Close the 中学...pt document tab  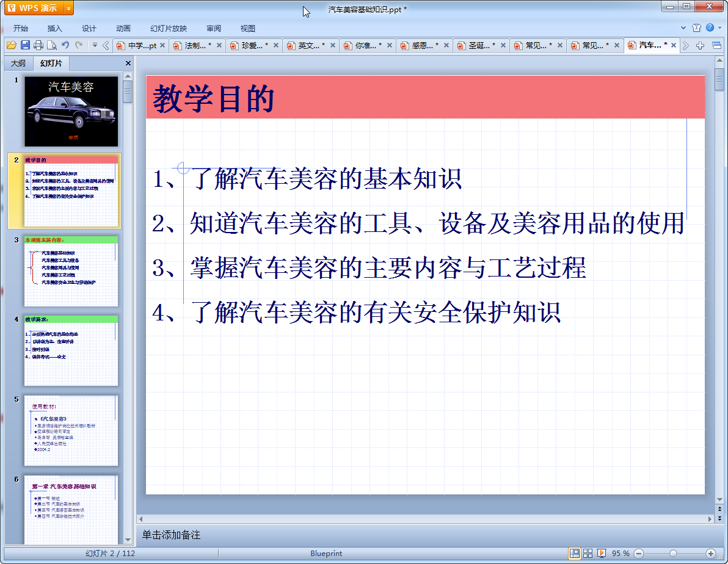click(x=162, y=46)
